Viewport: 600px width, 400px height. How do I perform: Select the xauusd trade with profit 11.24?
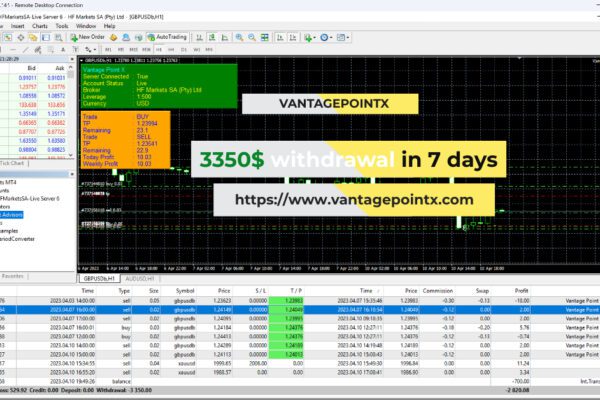[300, 363]
